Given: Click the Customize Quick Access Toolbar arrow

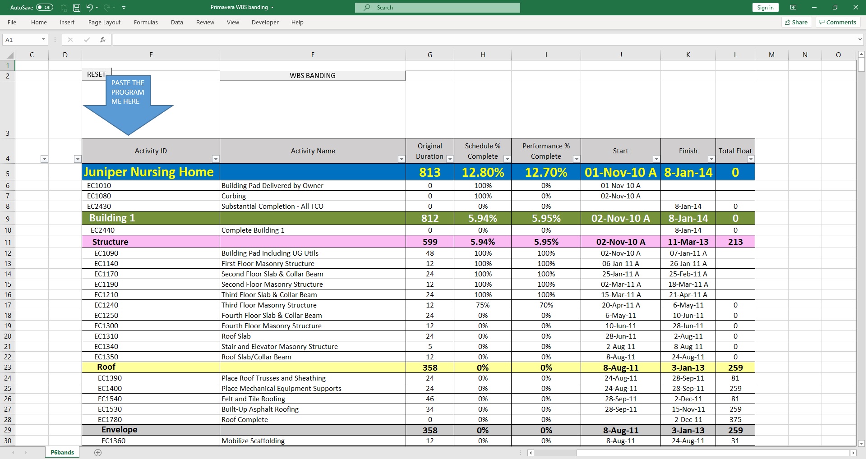Looking at the screenshot, I should (x=124, y=8).
